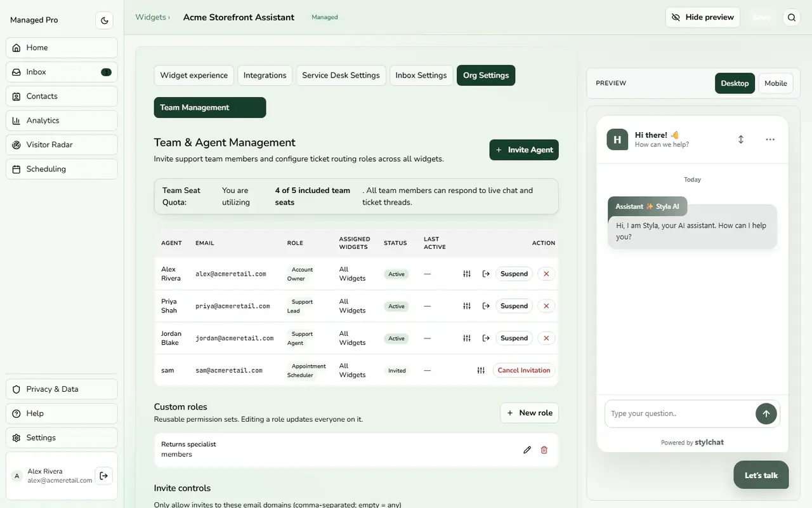Toggle the Inbox status switch
Image resolution: width=812 pixels, height=508 pixels.
tap(106, 72)
